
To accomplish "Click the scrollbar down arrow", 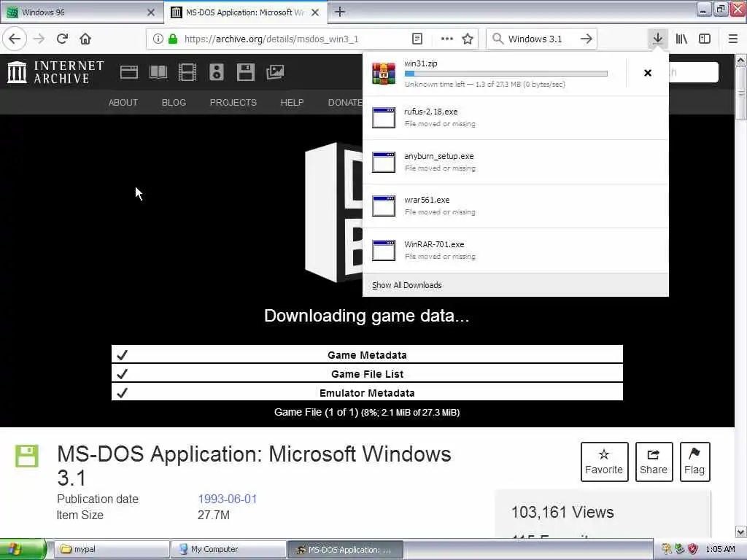I will click(740, 532).
